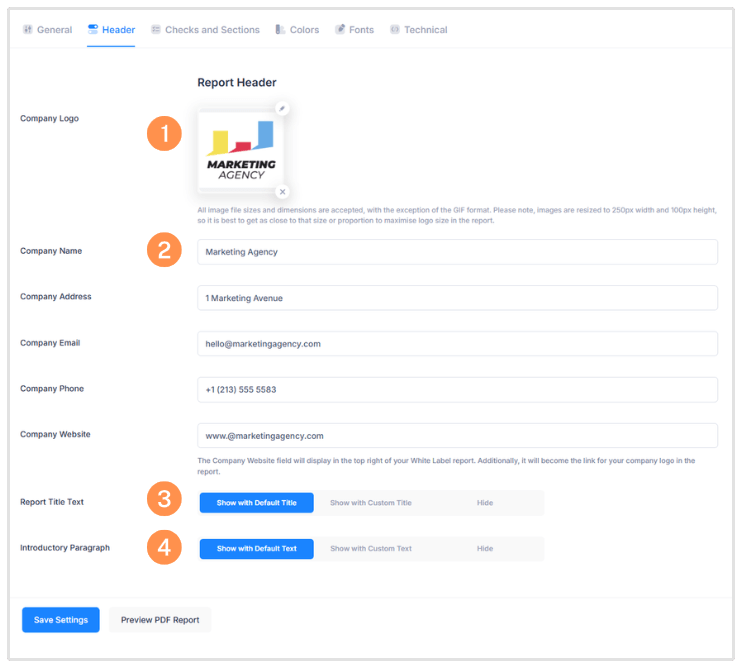Open the General tab
This screenshot has width=742, height=668.
pos(47,30)
